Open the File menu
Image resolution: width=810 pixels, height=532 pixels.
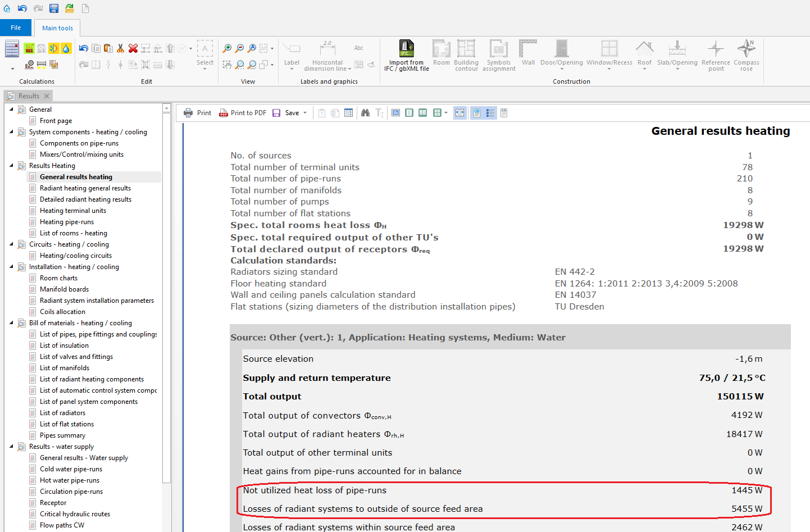(16, 28)
